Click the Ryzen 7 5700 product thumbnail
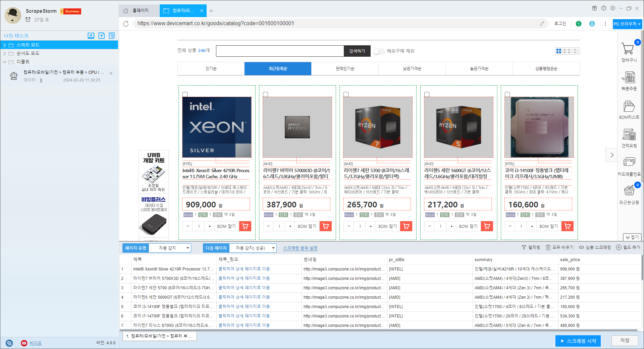This screenshot has height=349, width=644. [x=378, y=127]
